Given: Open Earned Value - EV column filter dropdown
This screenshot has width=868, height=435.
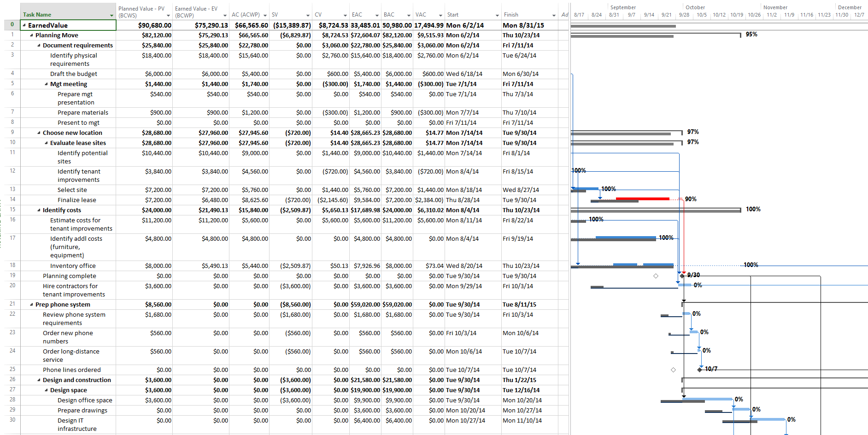Looking at the screenshot, I should point(225,16).
